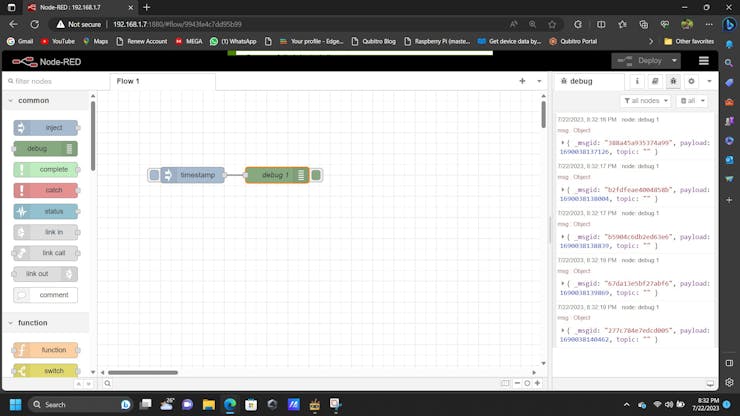The height and width of the screenshot is (416, 740).
Task: Click the add flow plus icon
Action: point(522,81)
